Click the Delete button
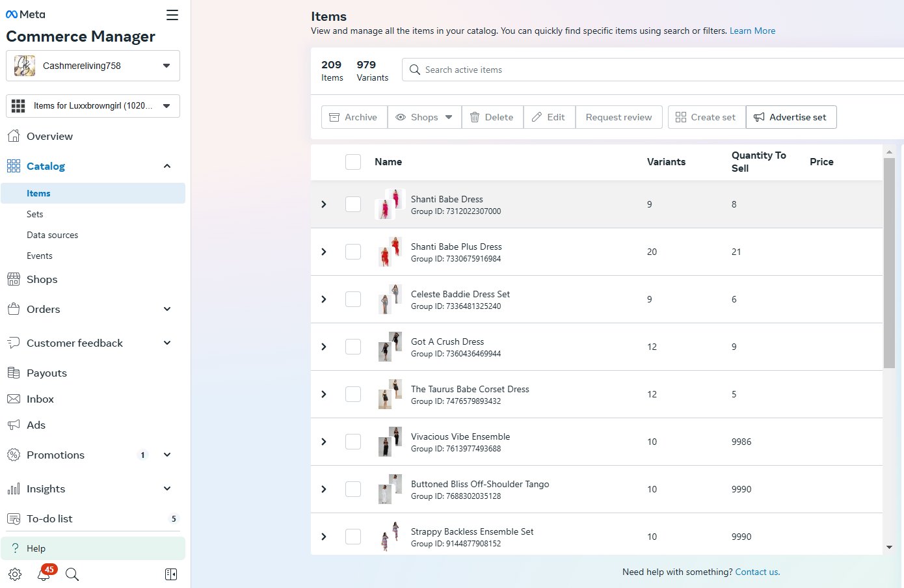Image resolution: width=904 pixels, height=588 pixels. click(492, 117)
